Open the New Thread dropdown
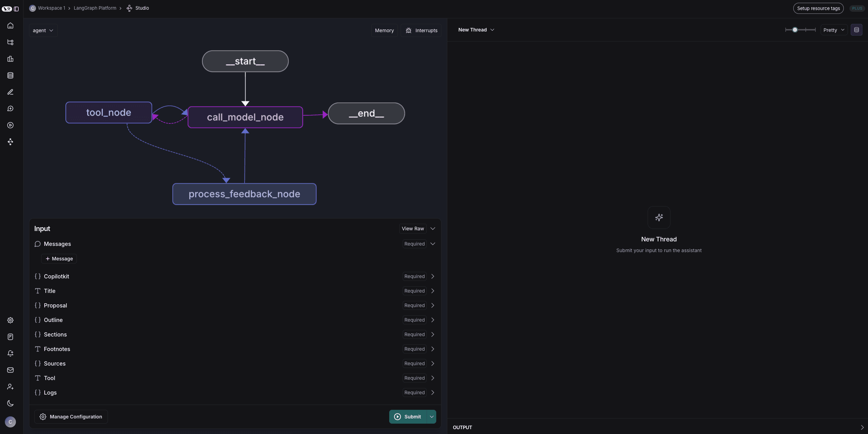This screenshot has height=434, width=868. pos(476,30)
